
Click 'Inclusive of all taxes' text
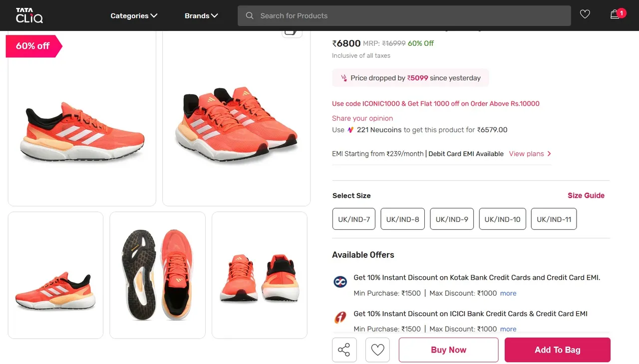pyautogui.click(x=361, y=55)
